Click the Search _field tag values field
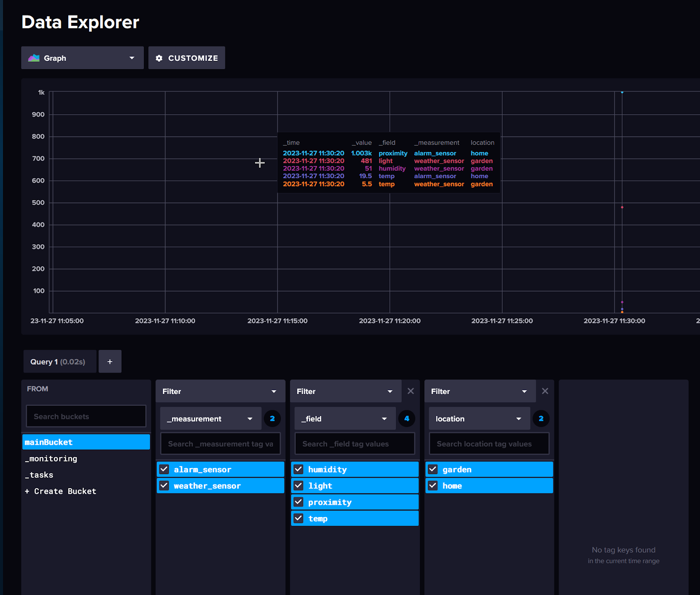700x595 pixels. [x=355, y=444]
